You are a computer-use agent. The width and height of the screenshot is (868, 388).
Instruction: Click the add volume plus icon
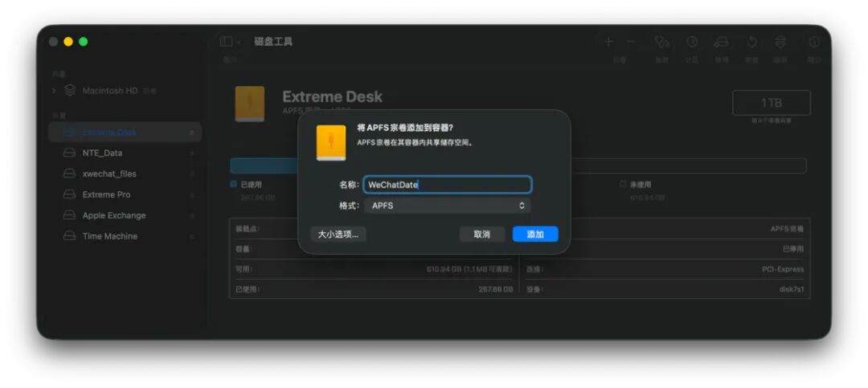(608, 42)
